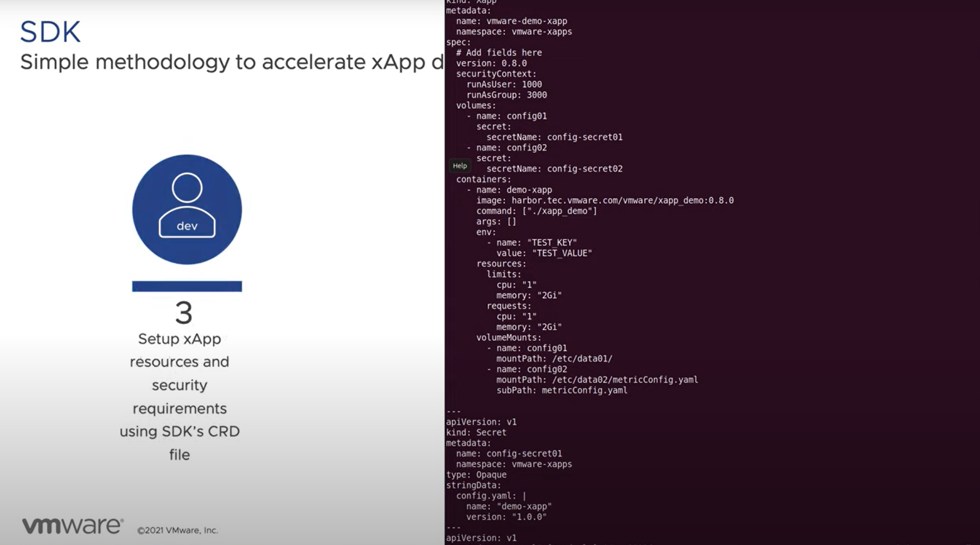Click the '- name: config02' line under volumeMounts

[x=527, y=369]
